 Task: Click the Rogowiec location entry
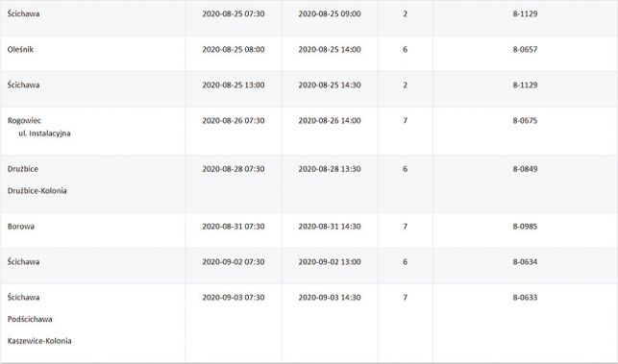[x=24, y=121]
